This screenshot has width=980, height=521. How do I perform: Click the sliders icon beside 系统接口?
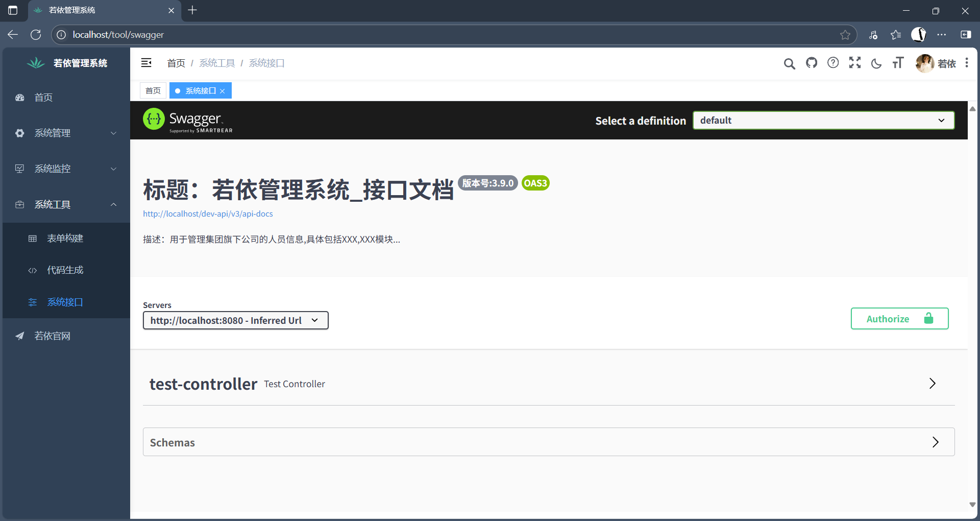coord(33,302)
